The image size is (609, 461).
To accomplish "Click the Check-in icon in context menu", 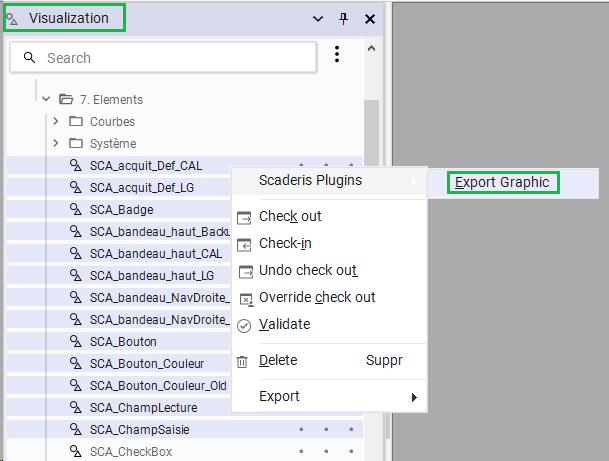I will [x=244, y=244].
